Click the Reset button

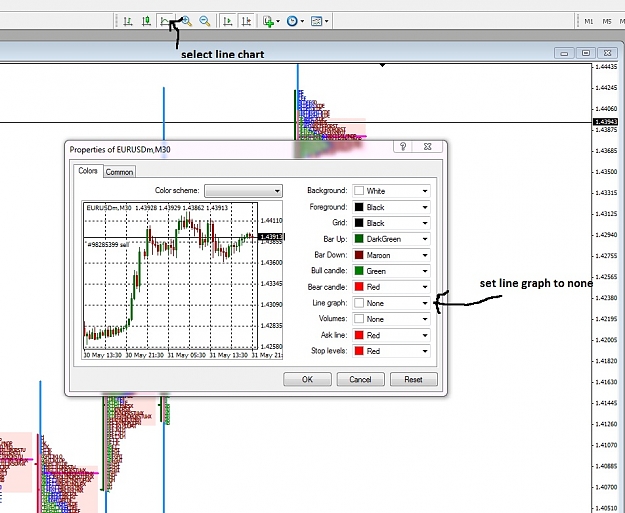tap(413, 379)
